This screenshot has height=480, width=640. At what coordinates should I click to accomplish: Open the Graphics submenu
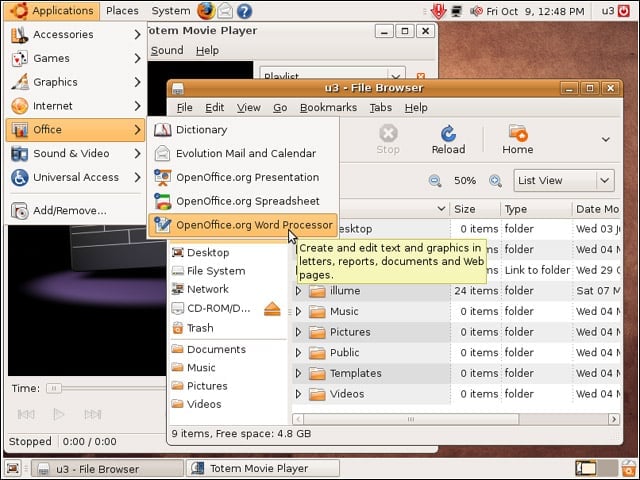pos(76,82)
